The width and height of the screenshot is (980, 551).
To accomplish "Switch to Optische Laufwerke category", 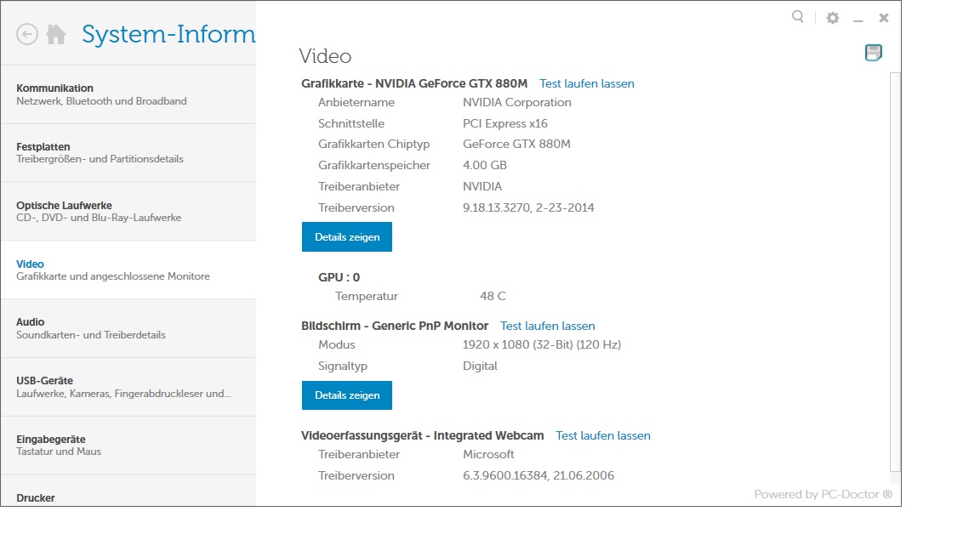I will (128, 212).
